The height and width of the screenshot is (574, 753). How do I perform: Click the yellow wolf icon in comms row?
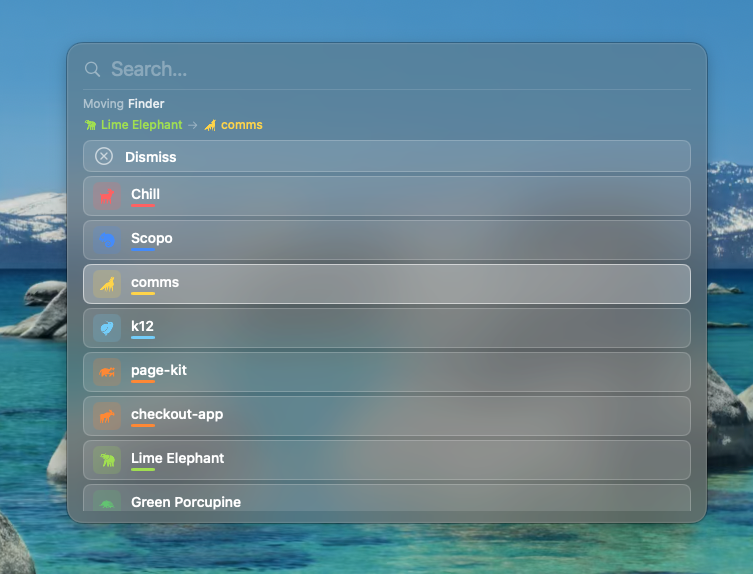click(x=107, y=284)
